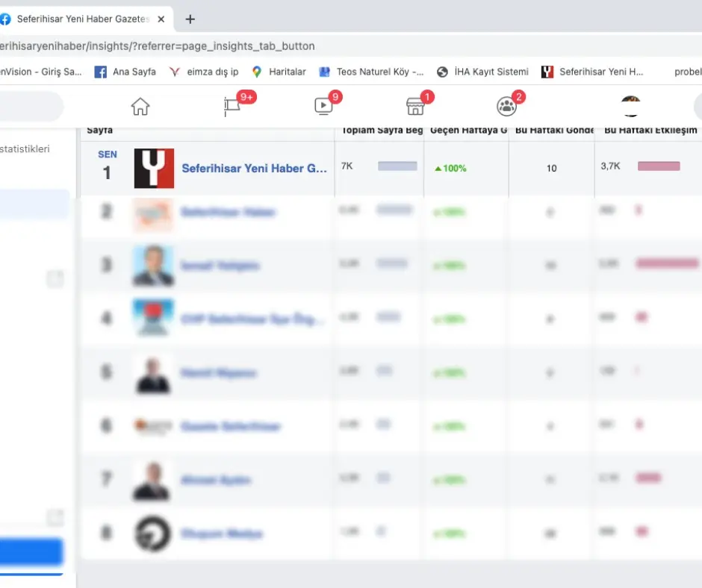
Task: Click the rank 3 page portrait thumbnail
Action: [x=153, y=266]
